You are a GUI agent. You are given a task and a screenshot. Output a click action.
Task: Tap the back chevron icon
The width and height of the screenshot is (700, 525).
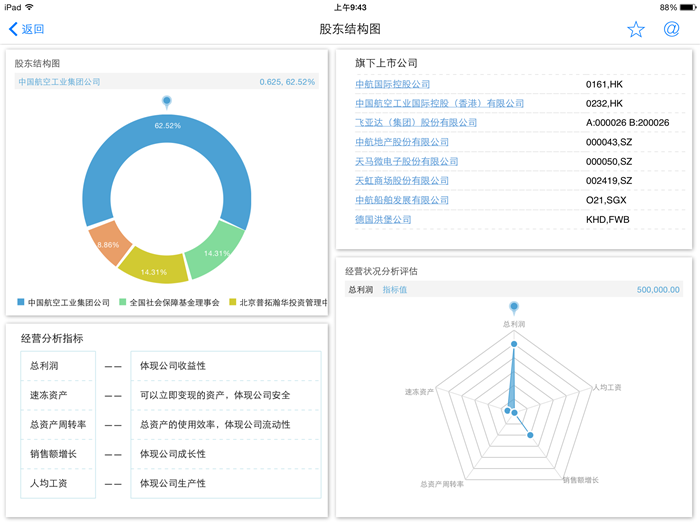point(13,29)
